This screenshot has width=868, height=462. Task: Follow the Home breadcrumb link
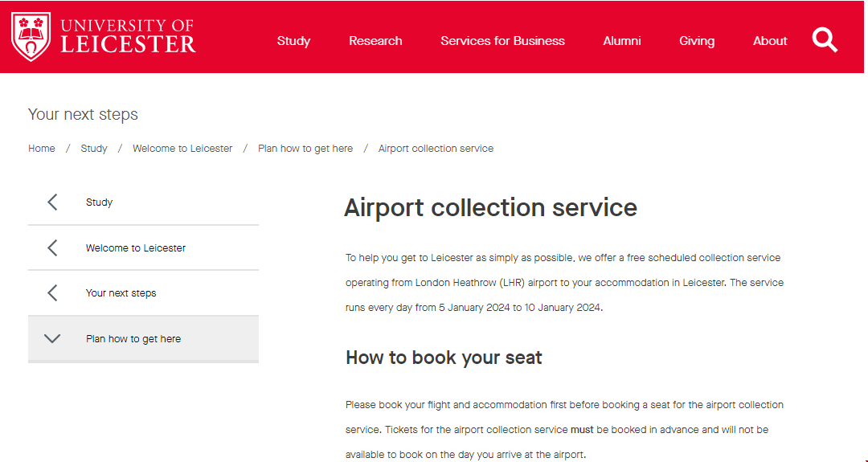click(x=42, y=149)
